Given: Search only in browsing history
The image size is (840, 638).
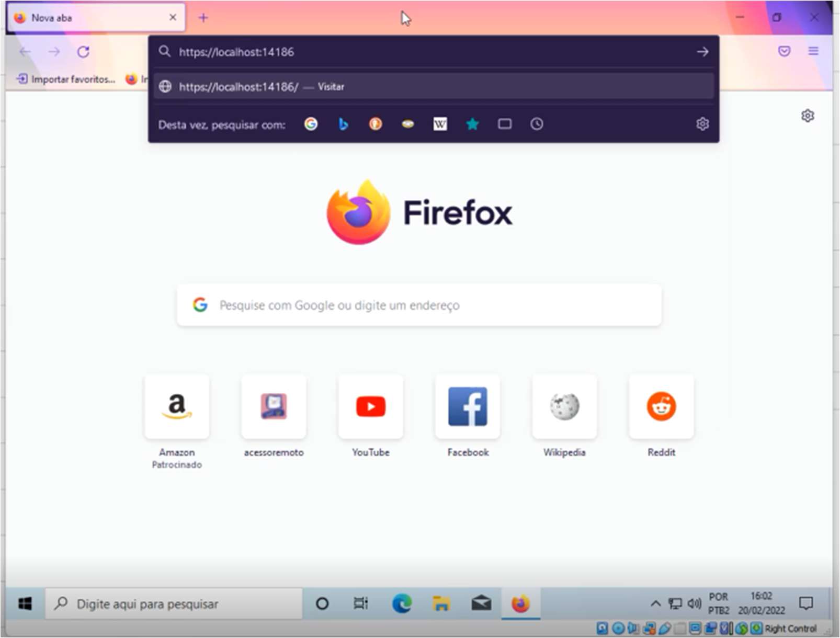Looking at the screenshot, I should (x=537, y=124).
